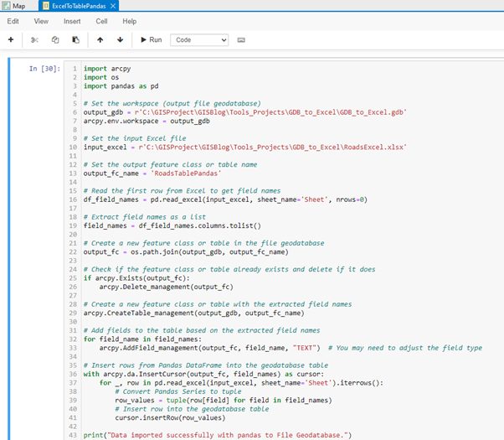Select the ExcelToTablePandas notebook tab
504x440 pixels.
[x=79, y=6]
